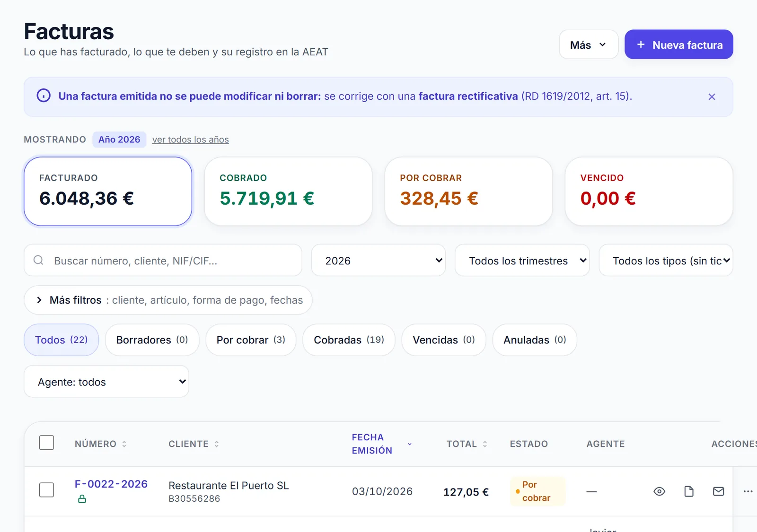
Task: Click the Por cobrar status badge
Action: [x=537, y=491]
